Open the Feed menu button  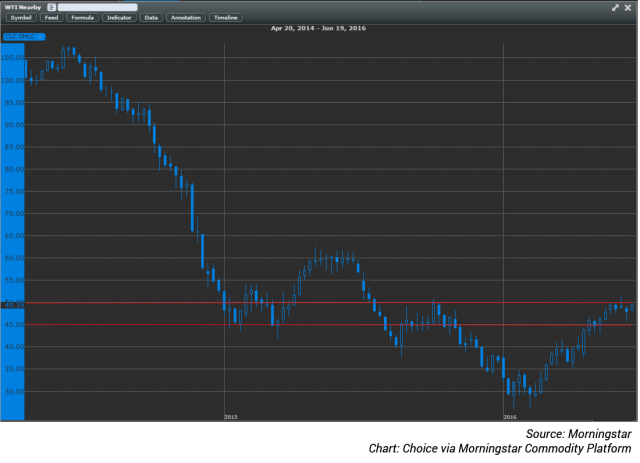click(x=51, y=18)
